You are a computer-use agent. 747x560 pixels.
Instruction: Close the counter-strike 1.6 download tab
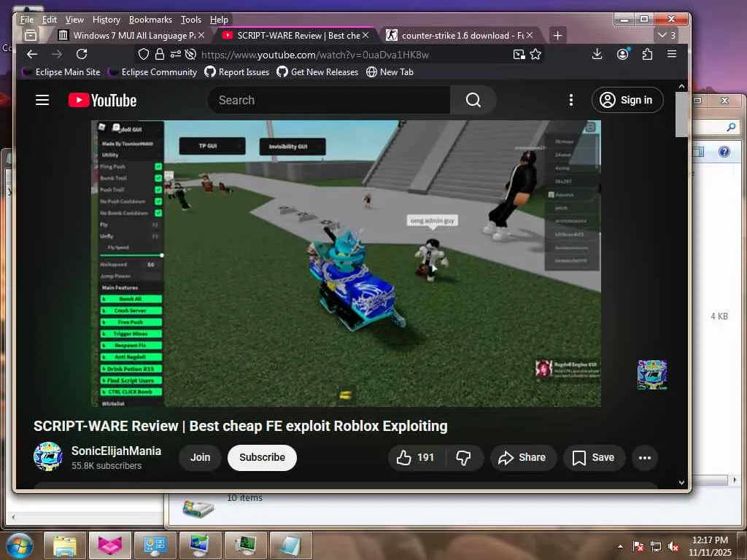click(x=530, y=35)
